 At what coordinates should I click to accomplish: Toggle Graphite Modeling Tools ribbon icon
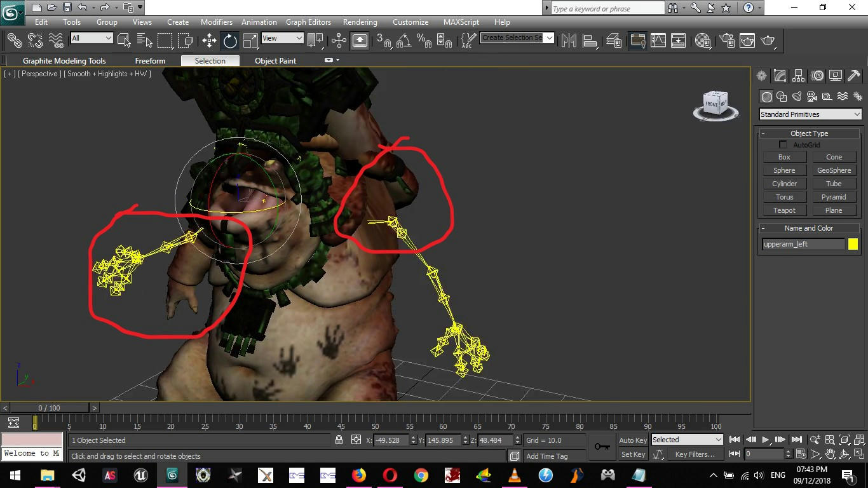pyautogui.click(x=637, y=40)
